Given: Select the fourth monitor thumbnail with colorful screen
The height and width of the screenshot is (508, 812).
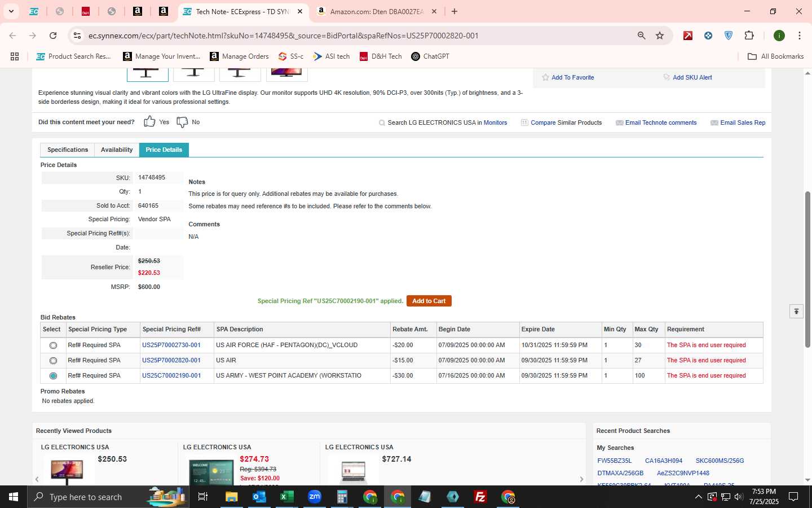Looking at the screenshot, I should click(x=286, y=74).
